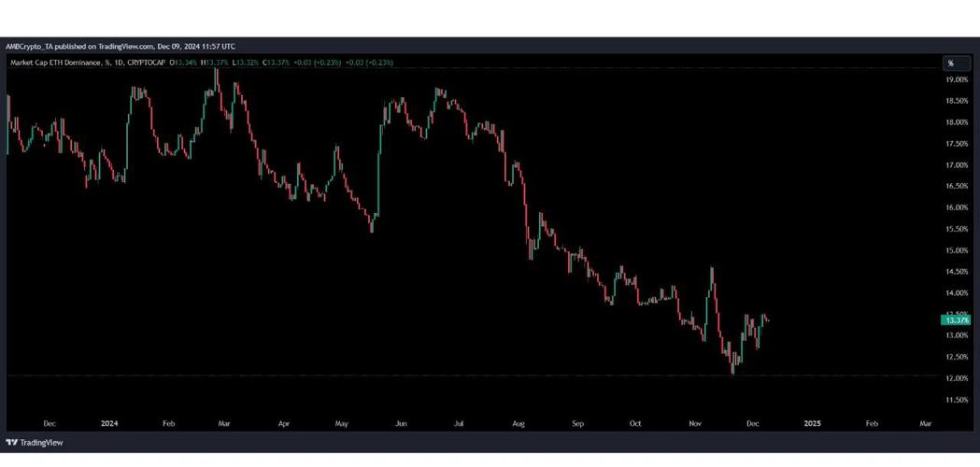Click the 12.50% price axis label
The width and height of the screenshot is (980, 467).
(x=957, y=357)
